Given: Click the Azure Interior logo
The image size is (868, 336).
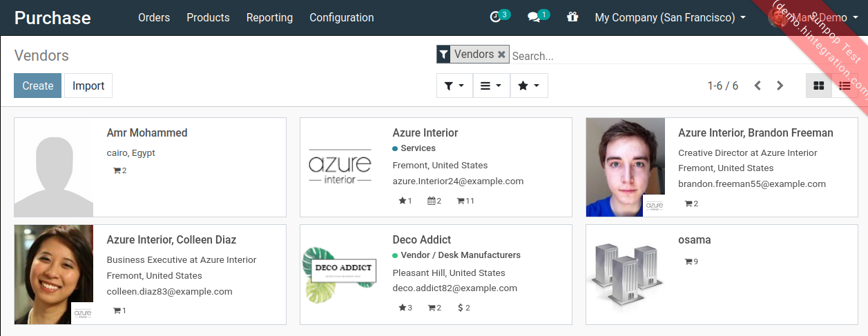Looking at the screenshot, I should 340,168.
